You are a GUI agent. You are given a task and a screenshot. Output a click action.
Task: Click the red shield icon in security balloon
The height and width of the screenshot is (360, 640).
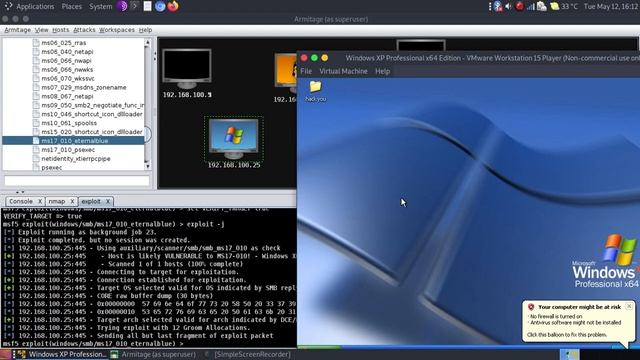pyautogui.click(x=531, y=307)
